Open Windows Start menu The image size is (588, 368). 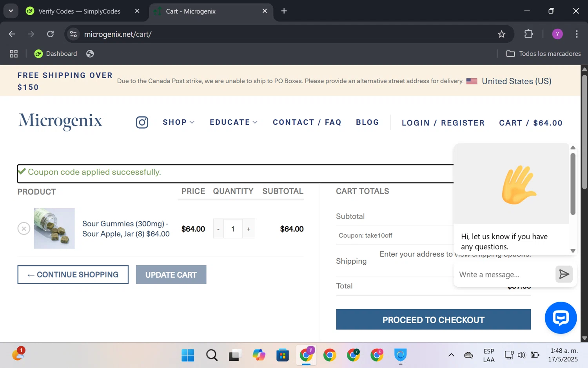(x=188, y=355)
